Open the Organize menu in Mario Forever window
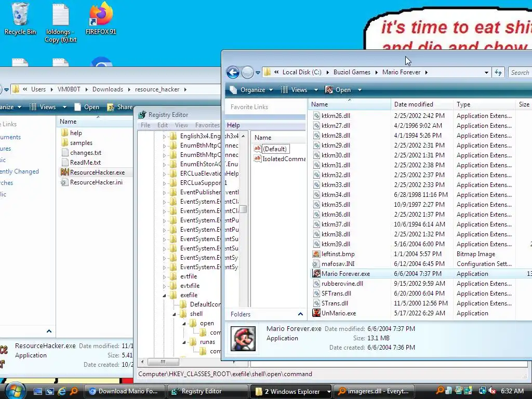 [251, 90]
